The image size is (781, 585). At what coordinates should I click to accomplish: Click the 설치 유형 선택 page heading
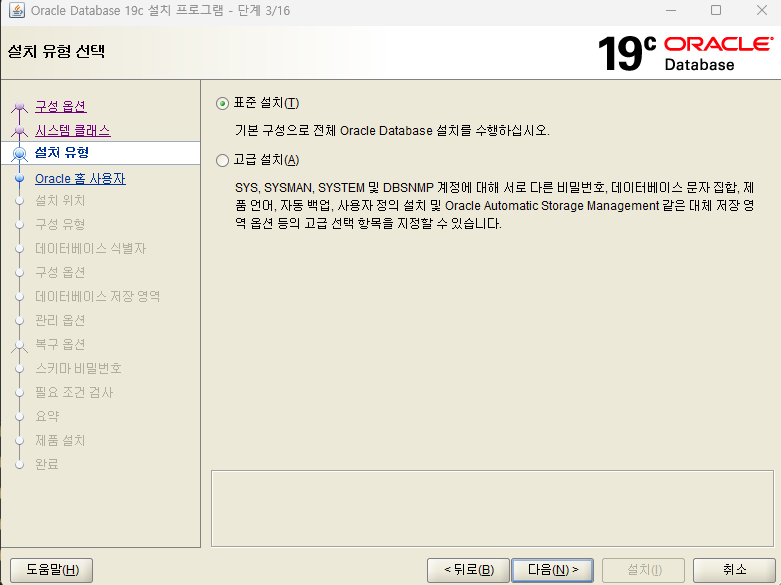click(56, 51)
